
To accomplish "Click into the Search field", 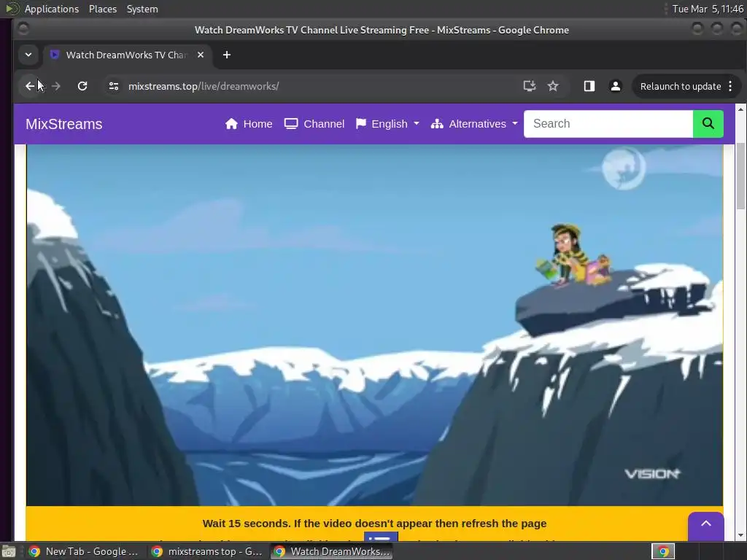I will tap(608, 124).
